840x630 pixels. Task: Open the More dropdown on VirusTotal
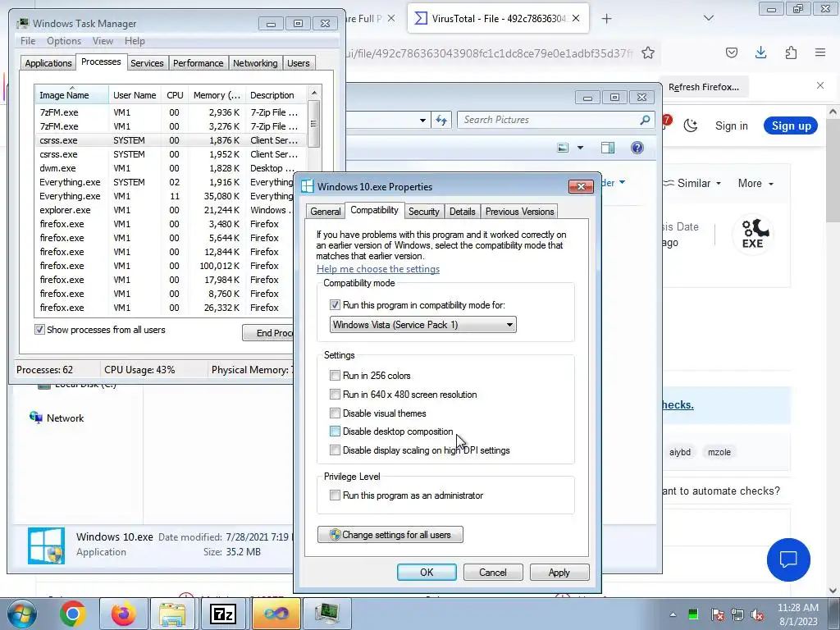(x=756, y=183)
